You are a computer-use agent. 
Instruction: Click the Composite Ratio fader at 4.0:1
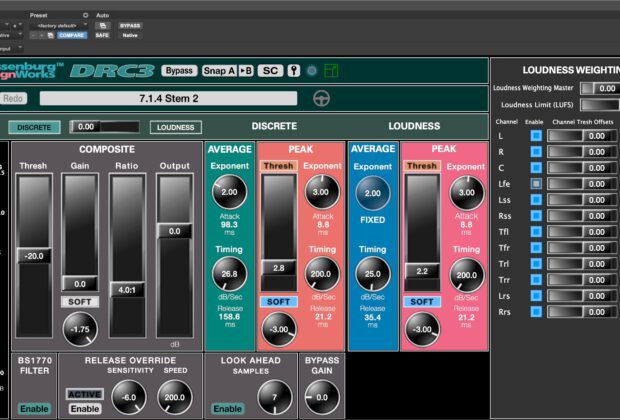click(127, 290)
